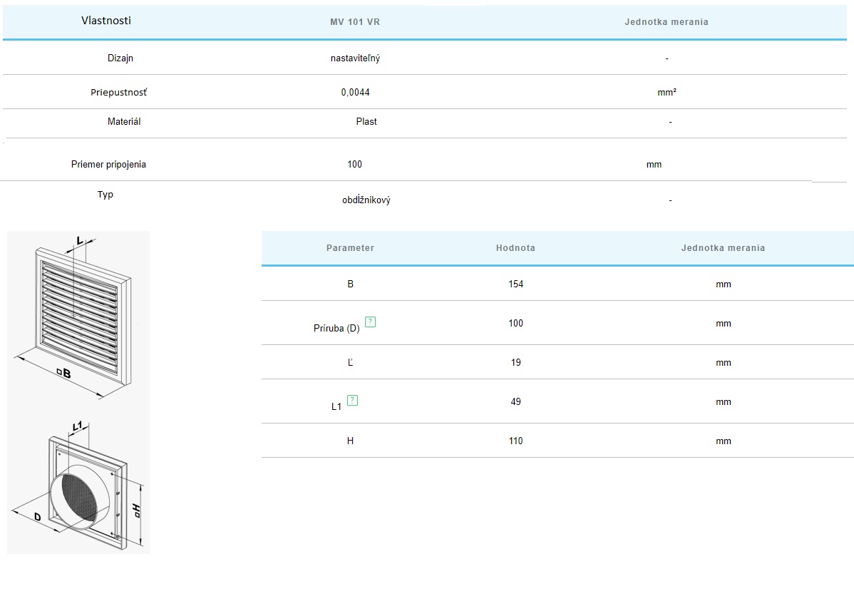Click the Parameter column header
This screenshot has width=854, height=616.
pyautogui.click(x=350, y=248)
